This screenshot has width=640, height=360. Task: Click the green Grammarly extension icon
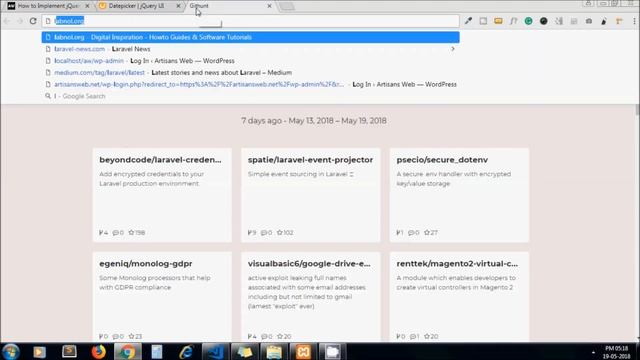coord(528,21)
